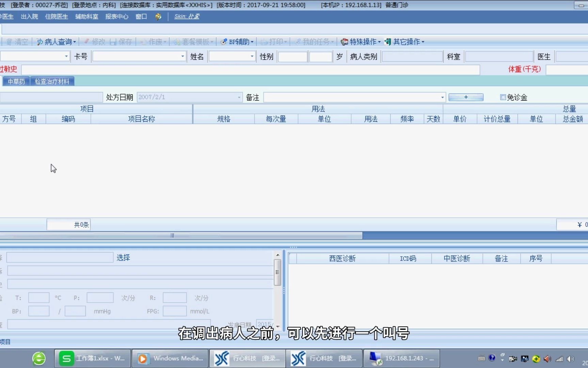Click the 修改 edit pencil icon

tap(87, 42)
